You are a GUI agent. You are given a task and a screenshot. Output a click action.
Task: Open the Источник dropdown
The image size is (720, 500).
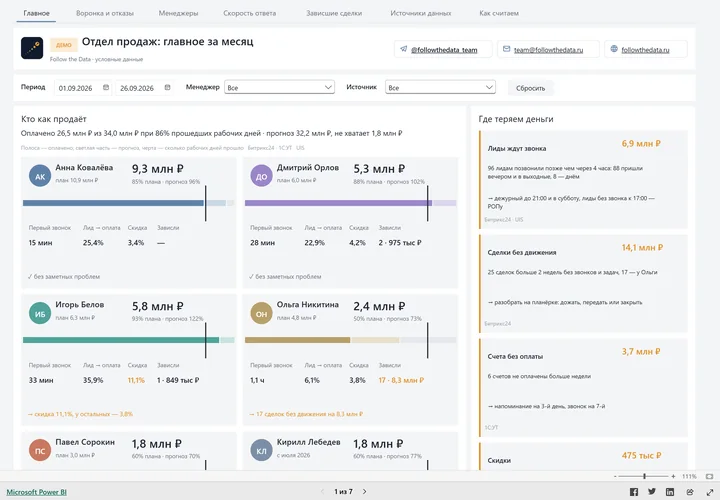[x=440, y=87]
